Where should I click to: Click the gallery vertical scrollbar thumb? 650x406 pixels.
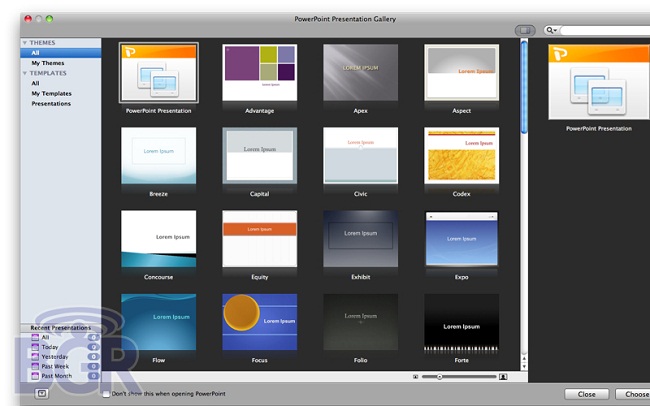pyautogui.click(x=524, y=87)
